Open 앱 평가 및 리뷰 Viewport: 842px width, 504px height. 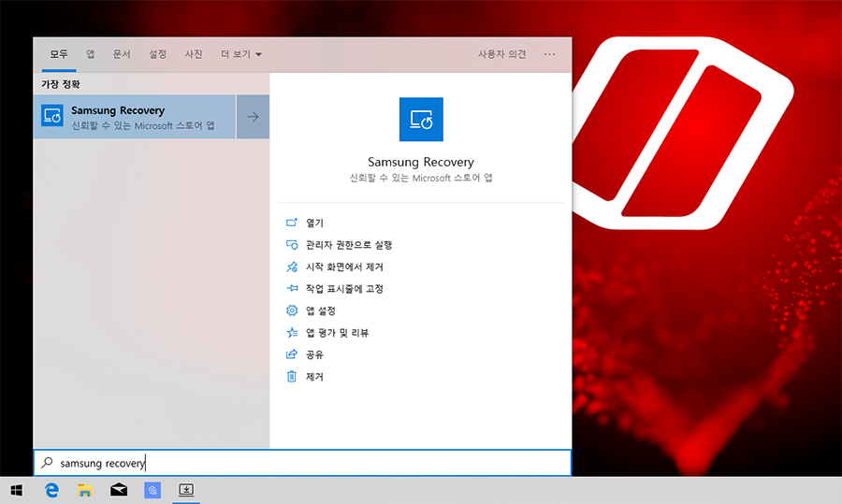[x=337, y=333]
